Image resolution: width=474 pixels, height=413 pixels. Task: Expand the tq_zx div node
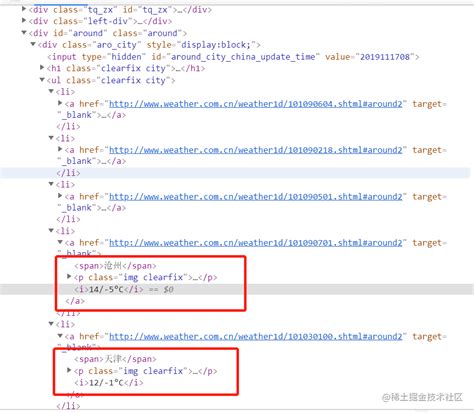coord(24,9)
